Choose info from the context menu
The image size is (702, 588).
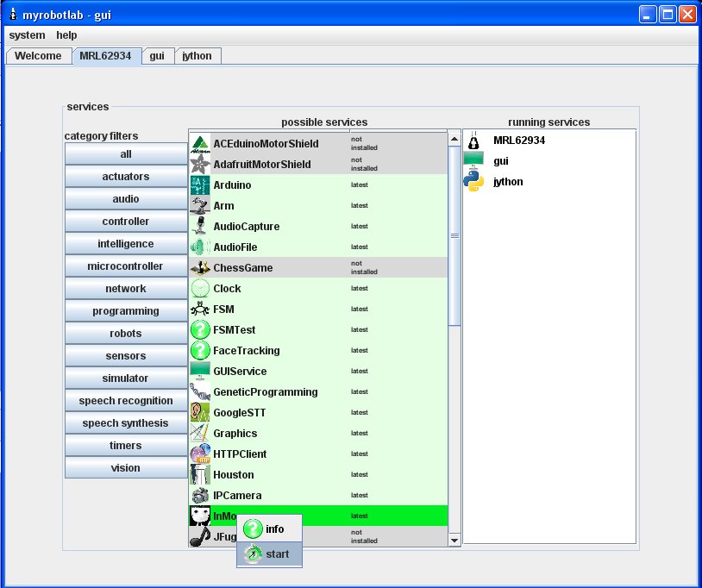(269, 529)
